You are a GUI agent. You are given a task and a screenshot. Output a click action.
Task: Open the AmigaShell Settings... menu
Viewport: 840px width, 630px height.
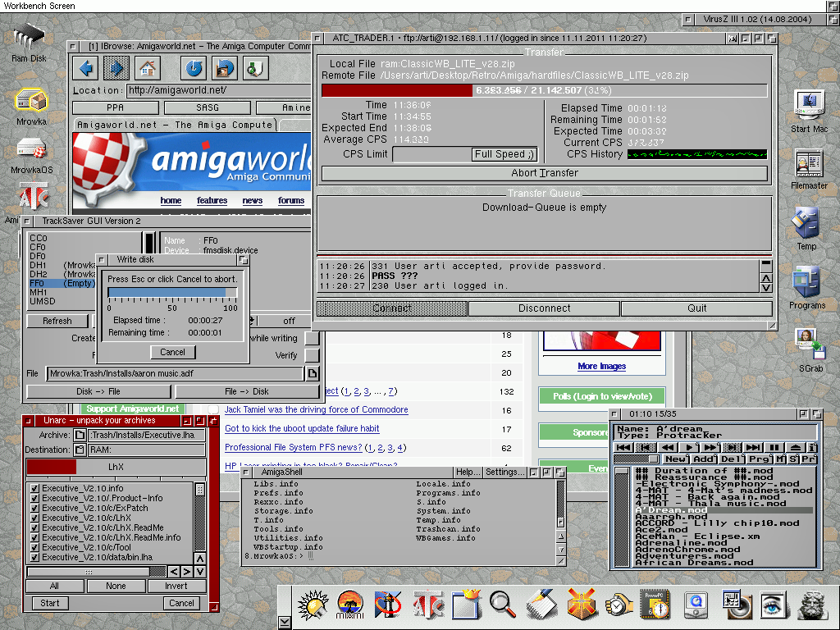coord(504,472)
